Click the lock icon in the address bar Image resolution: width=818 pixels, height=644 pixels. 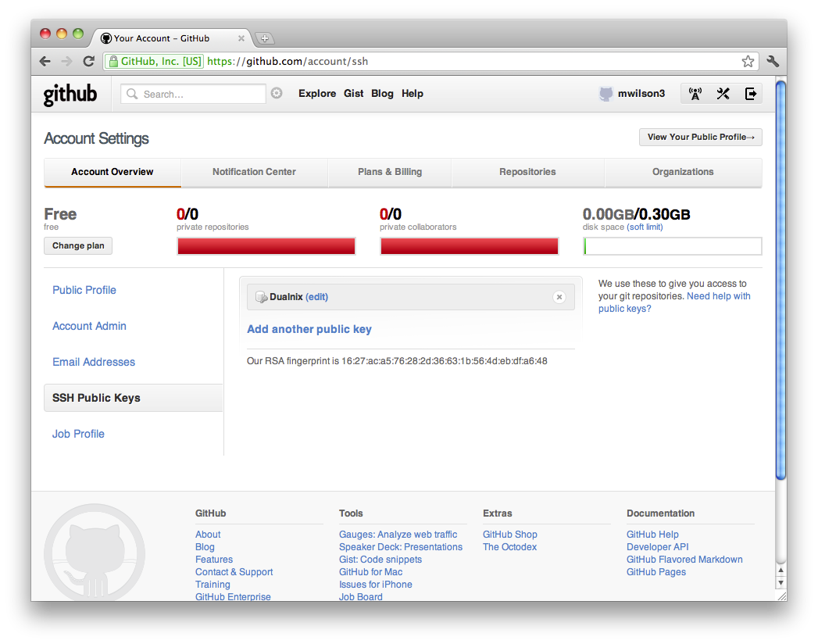(x=116, y=60)
